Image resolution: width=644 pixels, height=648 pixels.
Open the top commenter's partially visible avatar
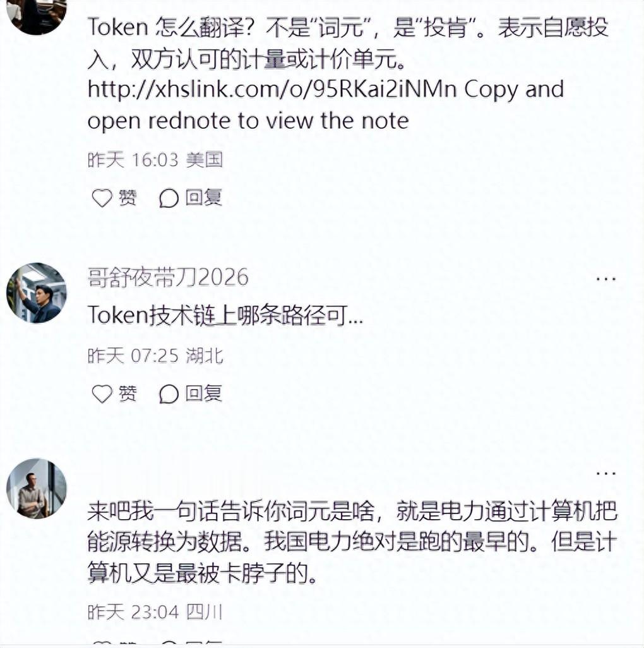[x=37, y=16]
